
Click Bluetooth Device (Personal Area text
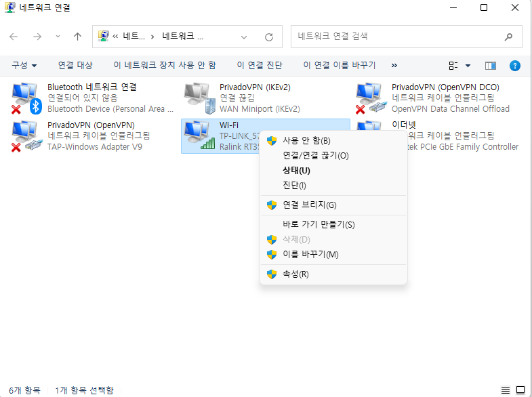110,109
